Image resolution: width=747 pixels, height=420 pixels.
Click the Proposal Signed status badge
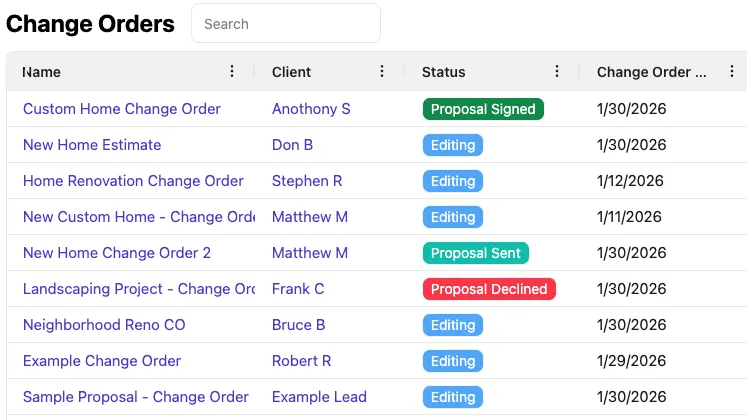pos(483,109)
